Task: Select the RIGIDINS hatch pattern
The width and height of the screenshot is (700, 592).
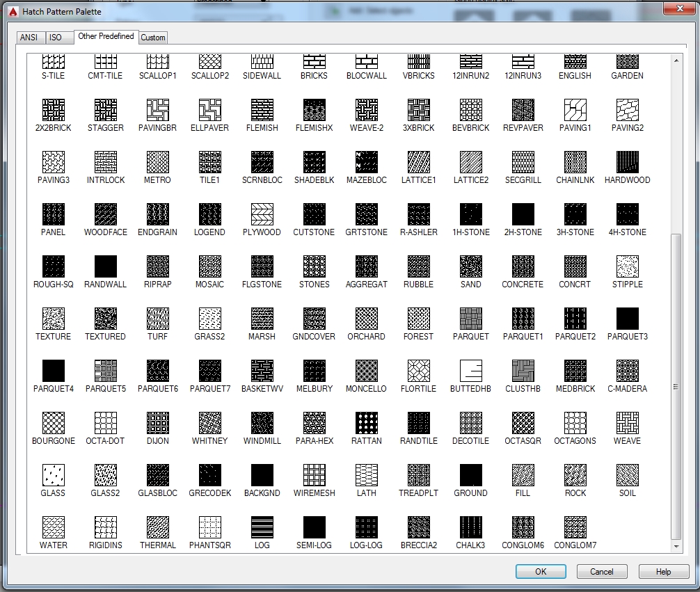Action: 105,528
